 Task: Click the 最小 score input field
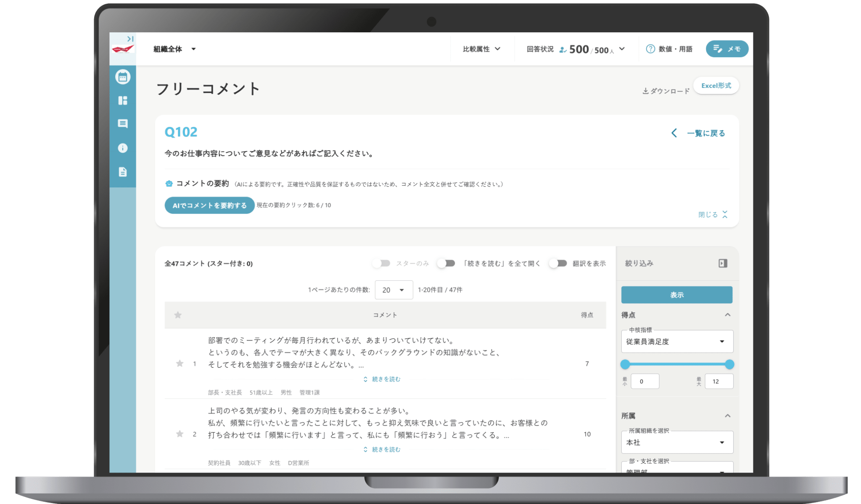(645, 381)
